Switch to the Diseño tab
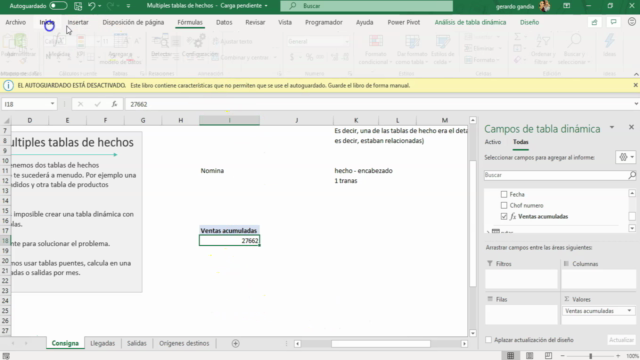This screenshot has width=640, height=360. pyautogui.click(x=529, y=22)
